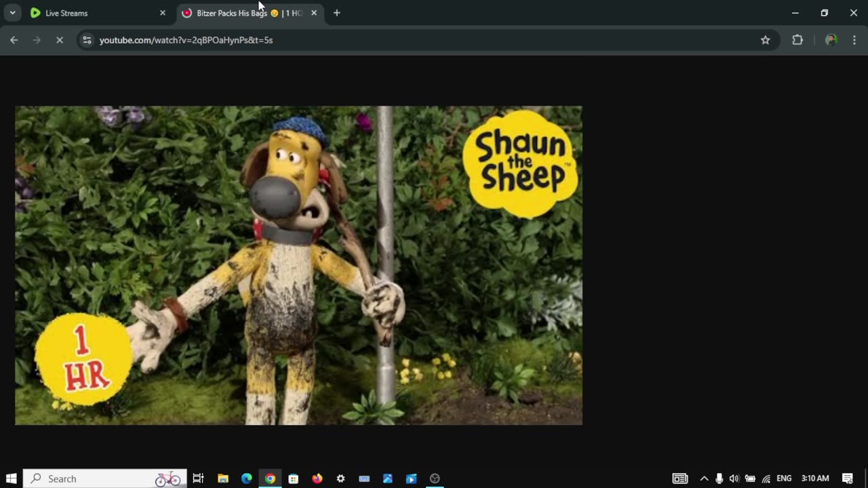Switch the ENG input language

(x=784, y=479)
